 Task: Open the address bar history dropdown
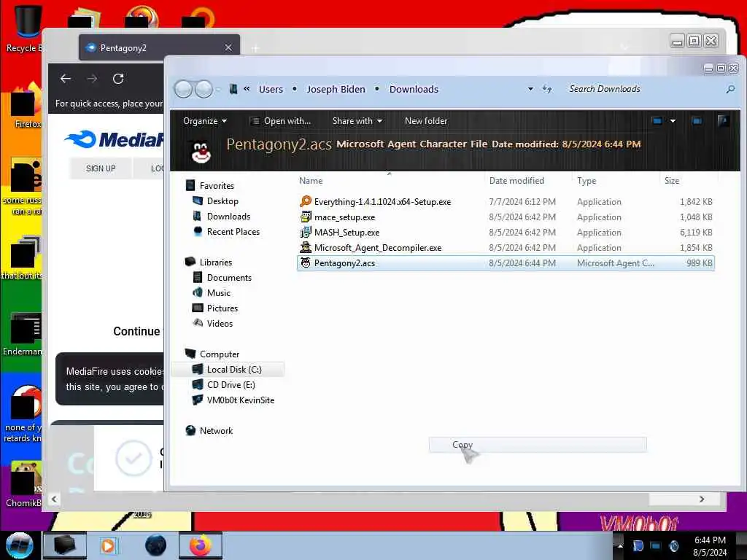(x=530, y=89)
